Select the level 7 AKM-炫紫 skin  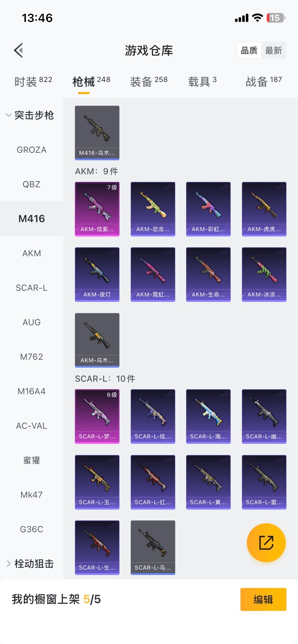(x=97, y=209)
